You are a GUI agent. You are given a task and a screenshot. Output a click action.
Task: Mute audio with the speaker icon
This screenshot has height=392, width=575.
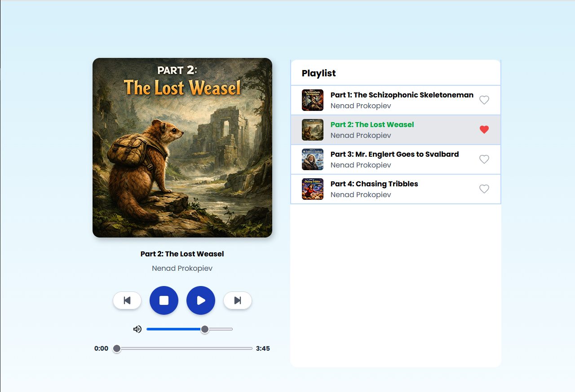pyautogui.click(x=137, y=329)
